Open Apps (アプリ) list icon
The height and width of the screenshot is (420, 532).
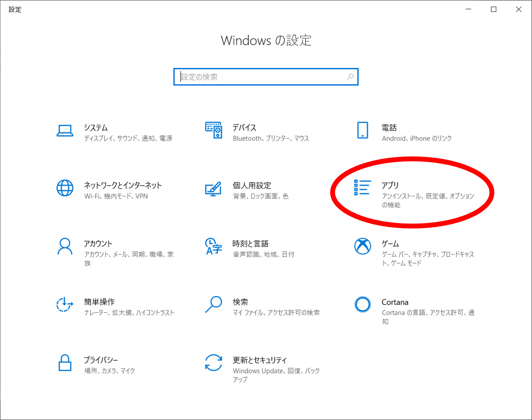click(362, 187)
